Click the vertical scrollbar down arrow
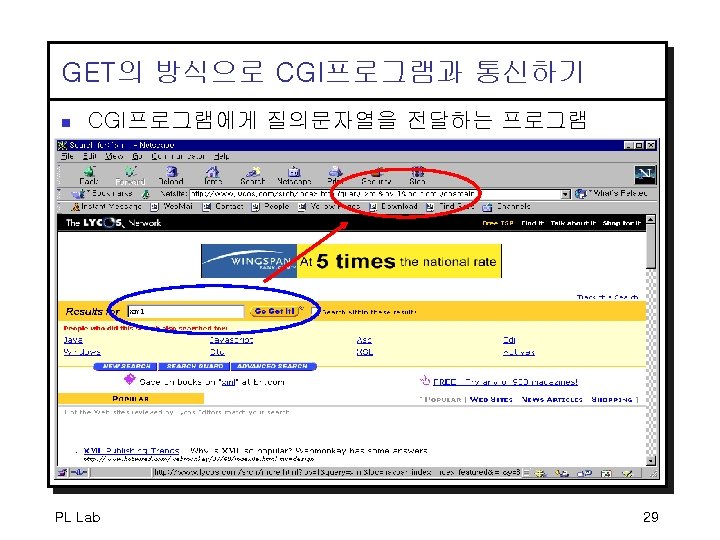720x540 pixels. pos(651,461)
